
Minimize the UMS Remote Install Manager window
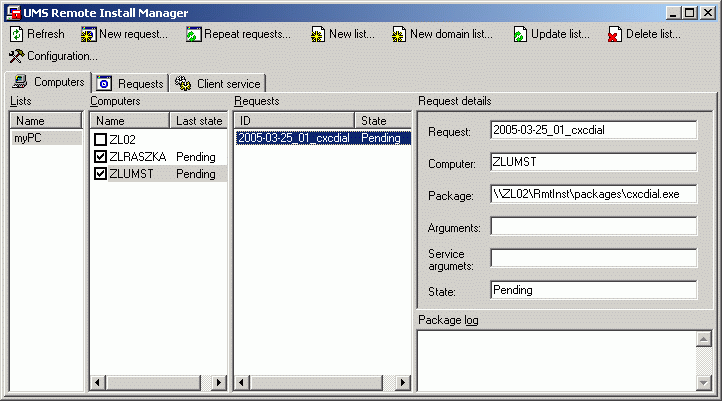tap(673, 13)
